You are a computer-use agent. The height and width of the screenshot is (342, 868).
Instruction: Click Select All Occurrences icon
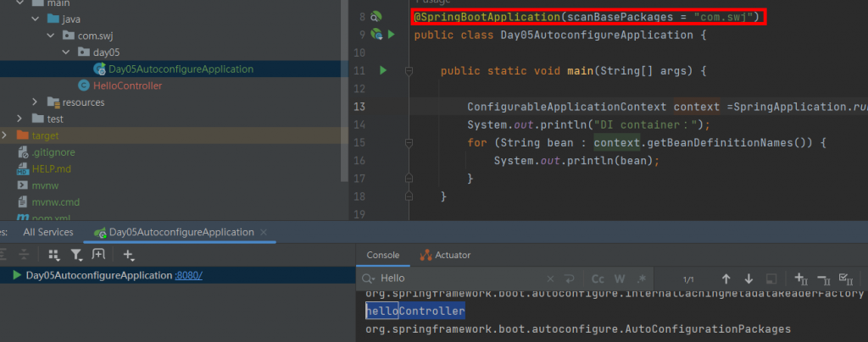pos(846,279)
